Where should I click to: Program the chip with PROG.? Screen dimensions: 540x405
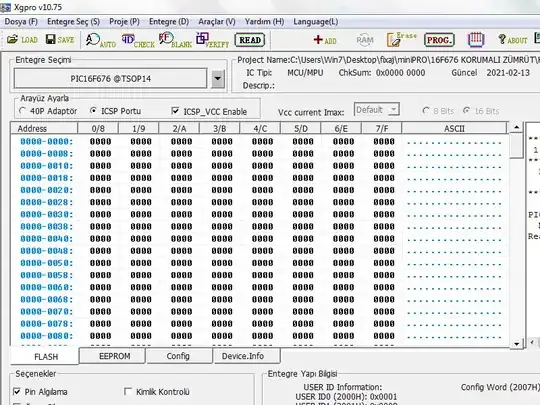(439, 40)
